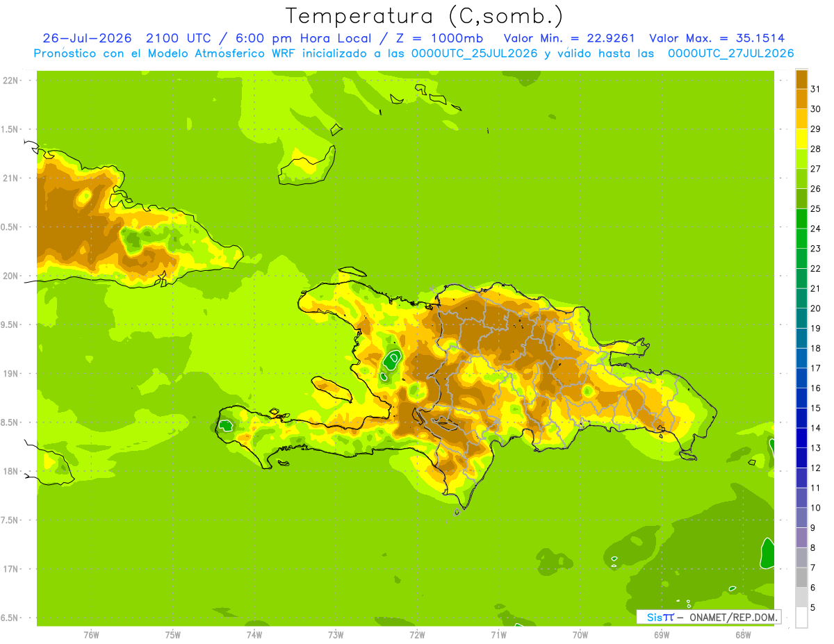834x644 pixels.
Task: Click the legend value "20"
Action: (815, 308)
